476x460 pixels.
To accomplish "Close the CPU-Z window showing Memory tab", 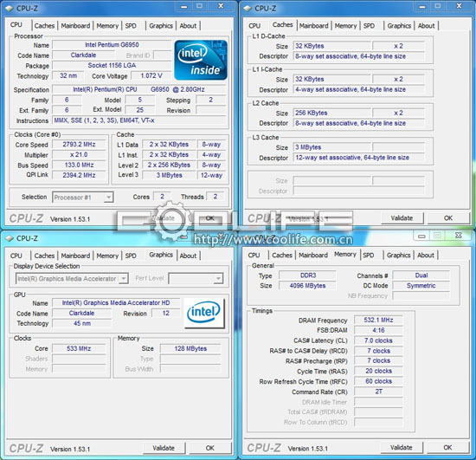I will (x=459, y=236).
